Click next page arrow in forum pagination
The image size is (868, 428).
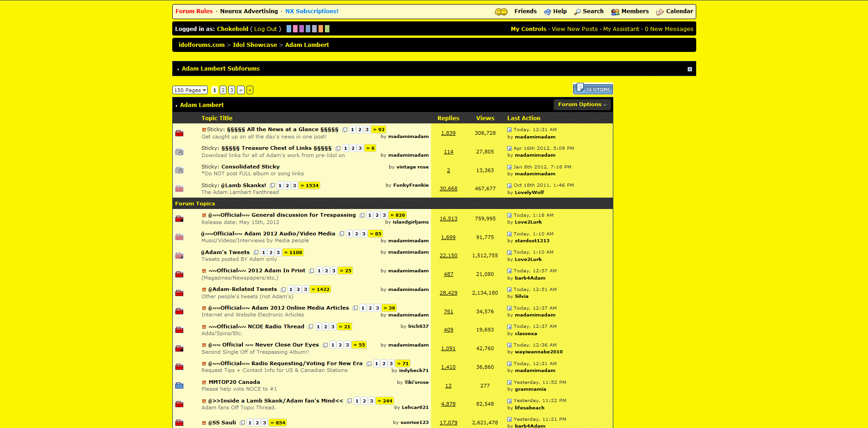(241, 90)
